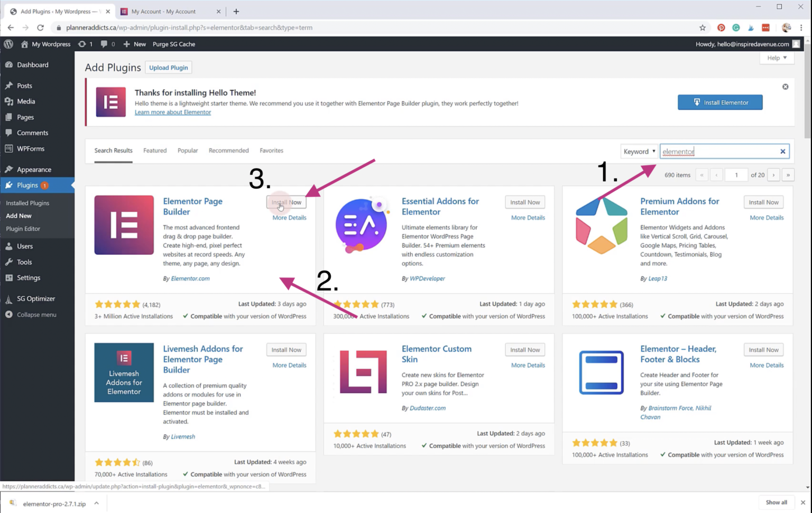The height and width of the screenshot is (513, 812).
Task: View More Details for Essential Addons
Action: (528, 218)
